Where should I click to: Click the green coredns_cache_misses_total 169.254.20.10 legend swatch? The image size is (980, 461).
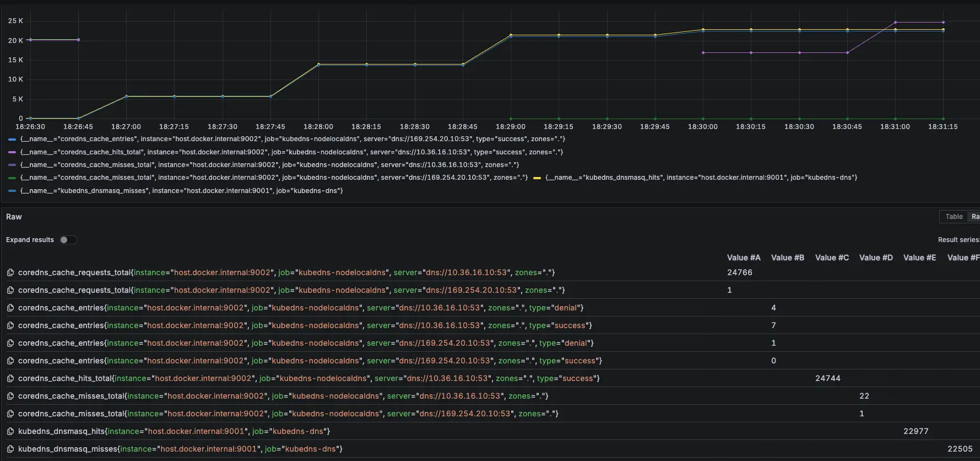pyautogui.click(x=12, y=178)
